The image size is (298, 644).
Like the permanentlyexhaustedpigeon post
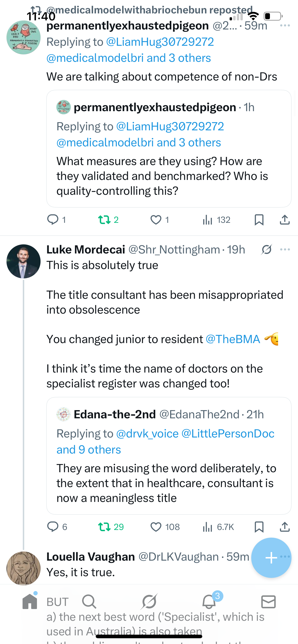(156, 220)
